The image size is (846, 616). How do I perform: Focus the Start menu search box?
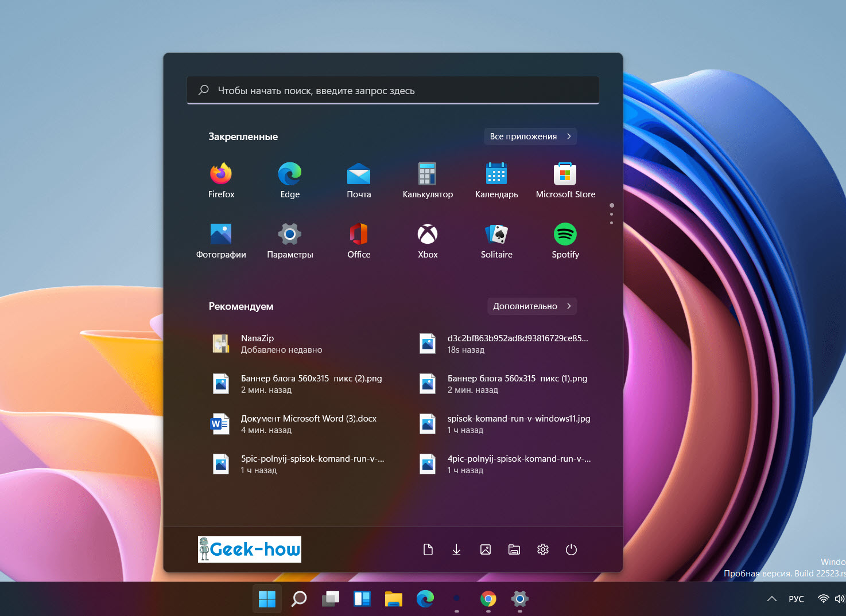pos(393,90)
